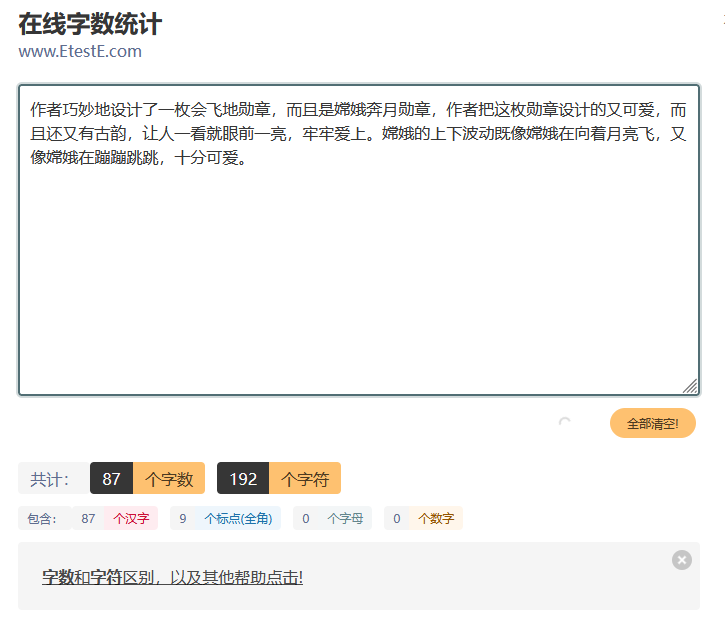Image resolution: width=725 pixels, height=623 pixels.
Task: Select the 192 个字符 character count badge
Action: click(279, 478)
